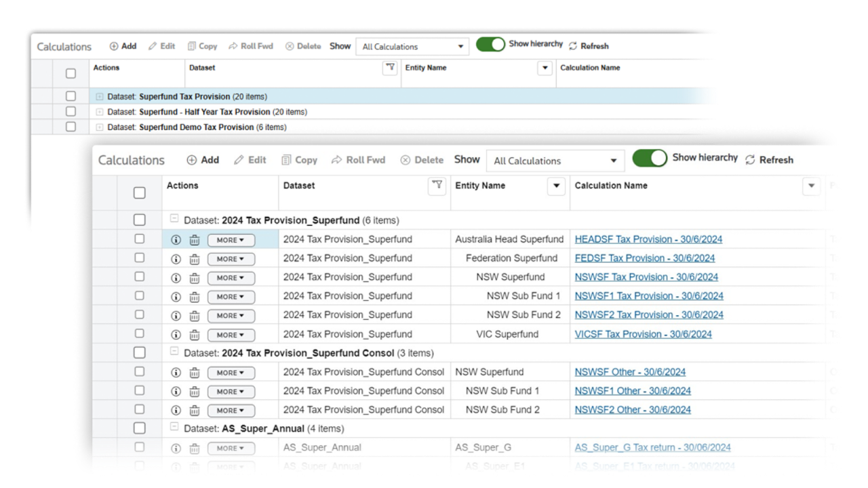Select the header checkbox in front Calculations grid
The image size is (868, 488).
point(139,192)
